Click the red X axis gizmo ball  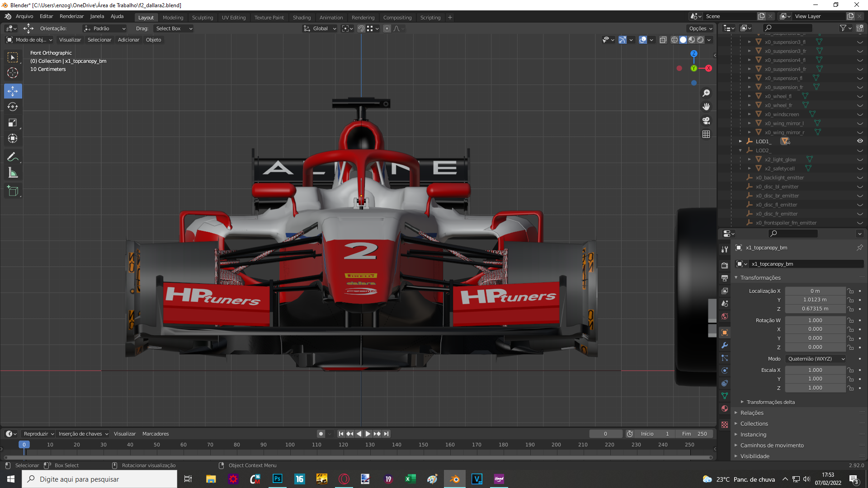[x=708, y=68]
